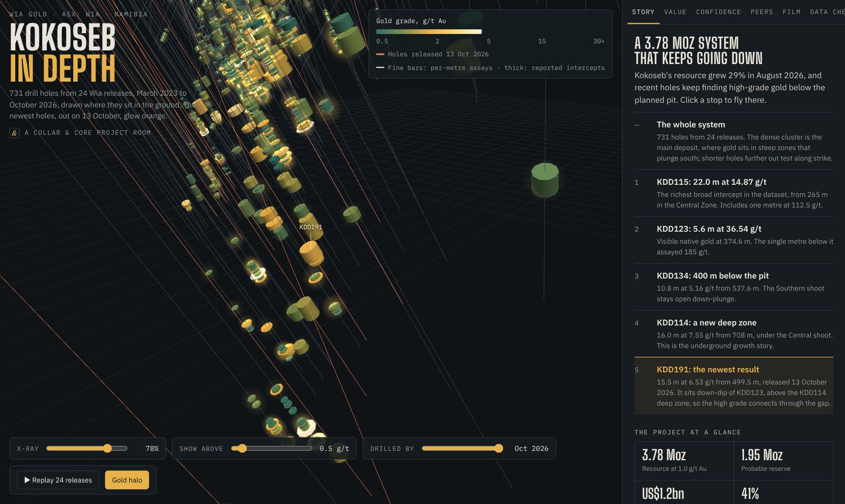The width and height of the screenshot is (845, 504).
Task: Switch to the CONFIDENCE tab
Action: [x=718, y=12]
